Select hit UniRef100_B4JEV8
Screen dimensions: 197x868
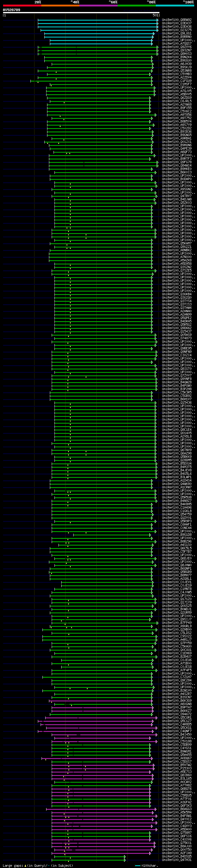177,470
